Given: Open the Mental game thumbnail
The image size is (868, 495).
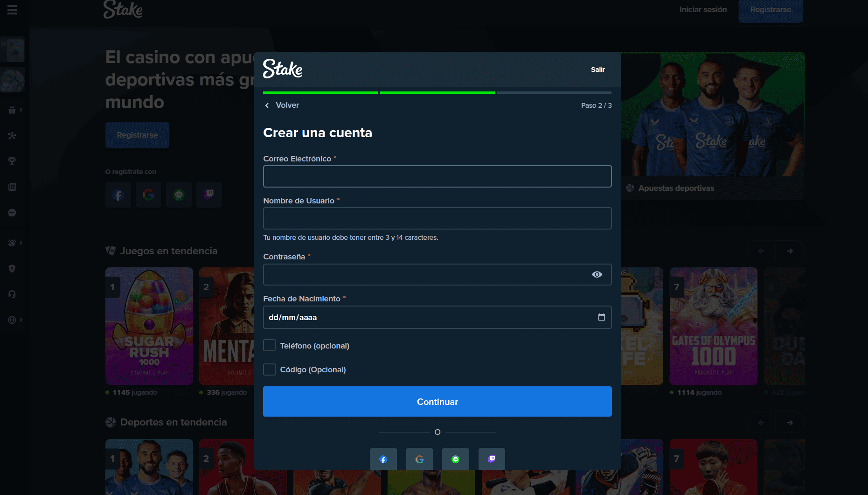Looking at the screenshot, I should 227,326.
